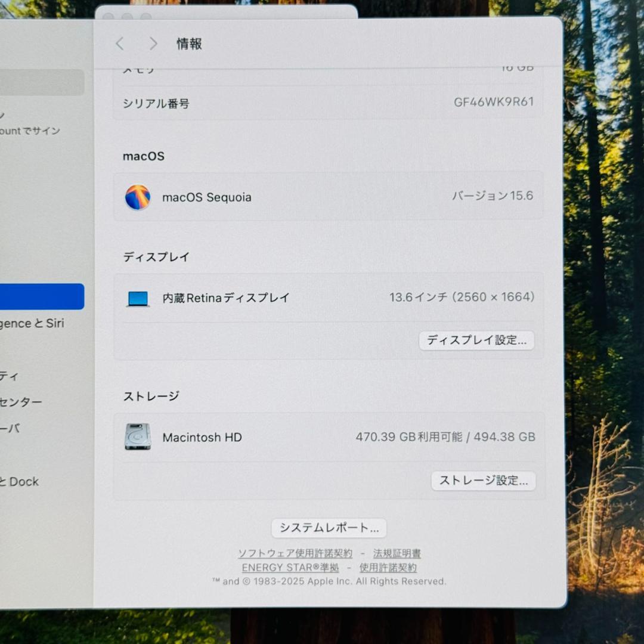
Task: Click the forward navigation arrow
Action: pyautogui.click(x=153, y=44)
